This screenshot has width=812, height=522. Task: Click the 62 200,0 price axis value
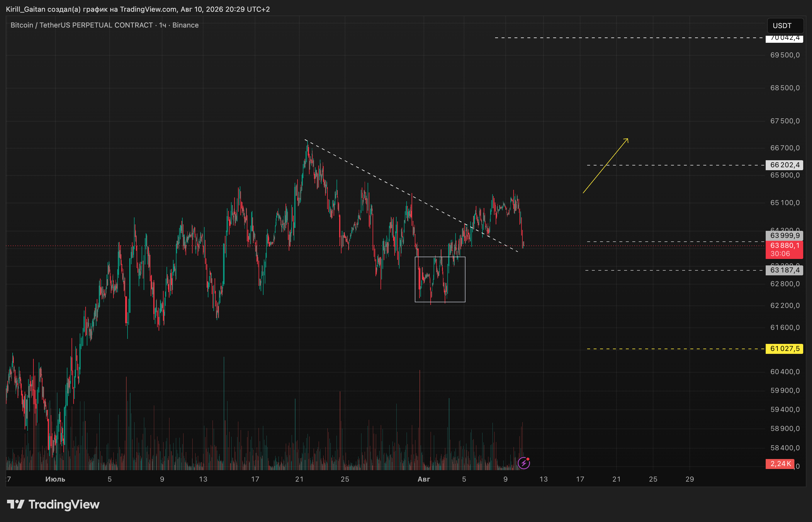(x=785, y=306)
